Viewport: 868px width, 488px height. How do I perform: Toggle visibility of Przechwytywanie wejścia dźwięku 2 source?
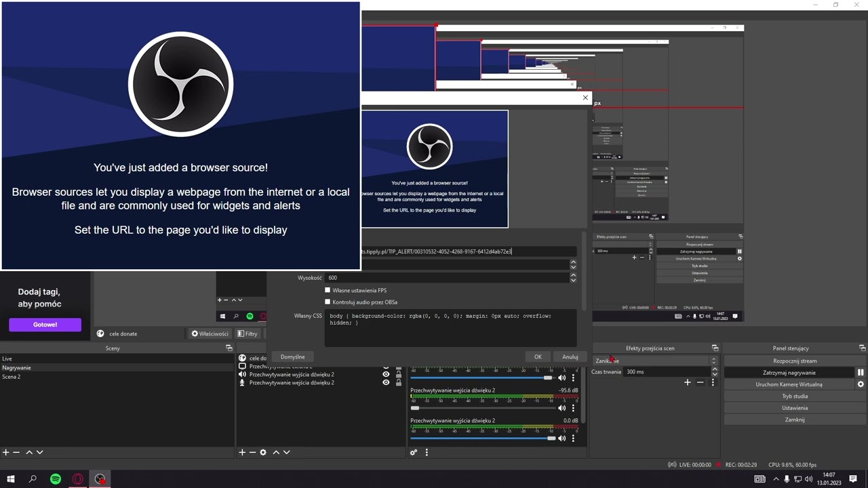coord(386,382)
